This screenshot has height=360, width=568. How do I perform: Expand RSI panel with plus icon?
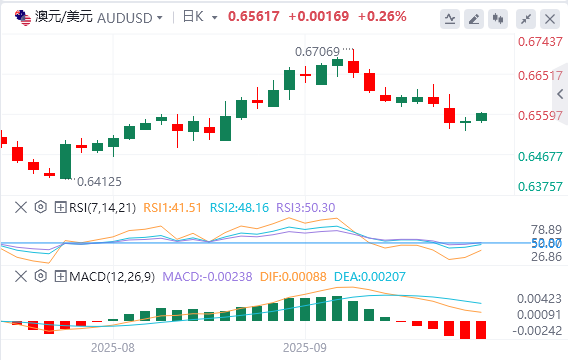[x=60, y=208]
